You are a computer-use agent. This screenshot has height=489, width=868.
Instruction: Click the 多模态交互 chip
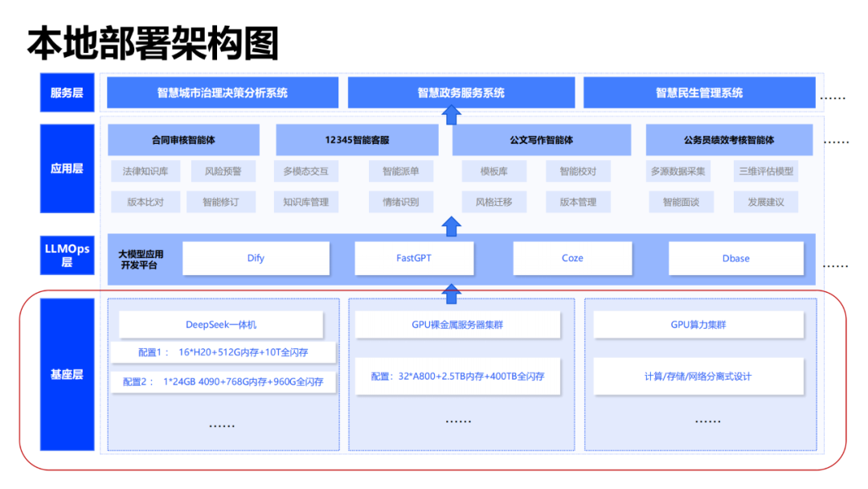(306, 171)
